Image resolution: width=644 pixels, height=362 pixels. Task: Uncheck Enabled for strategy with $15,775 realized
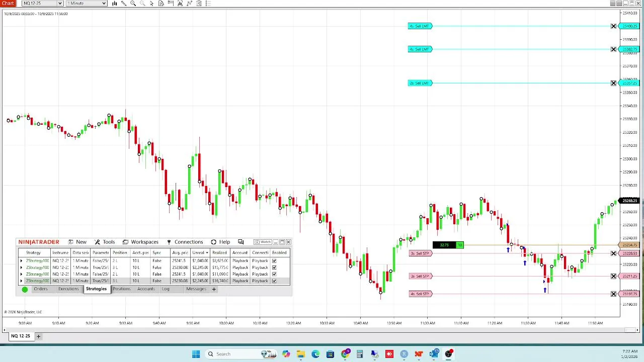click(x=274, y=267)
